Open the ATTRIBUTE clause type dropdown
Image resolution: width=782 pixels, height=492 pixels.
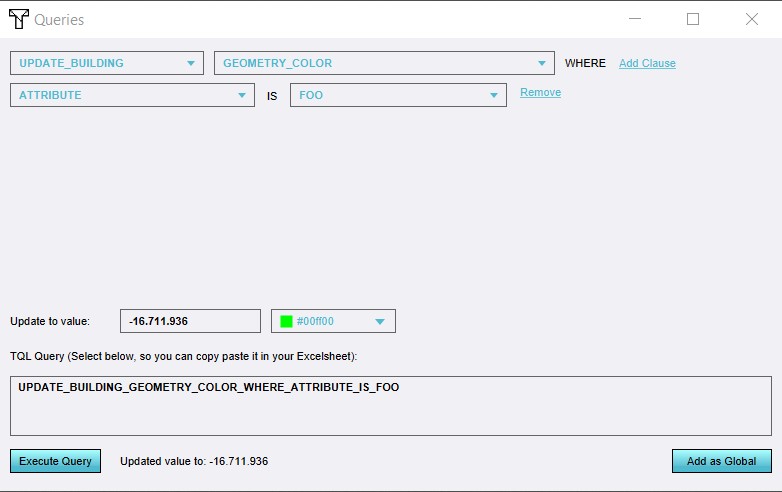[x=131, y=95]
